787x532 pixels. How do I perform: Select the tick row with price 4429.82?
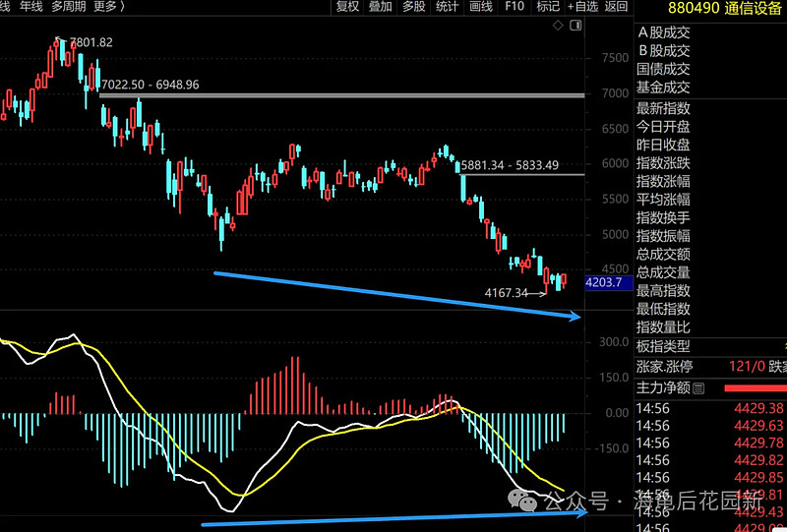pos(710,460)
